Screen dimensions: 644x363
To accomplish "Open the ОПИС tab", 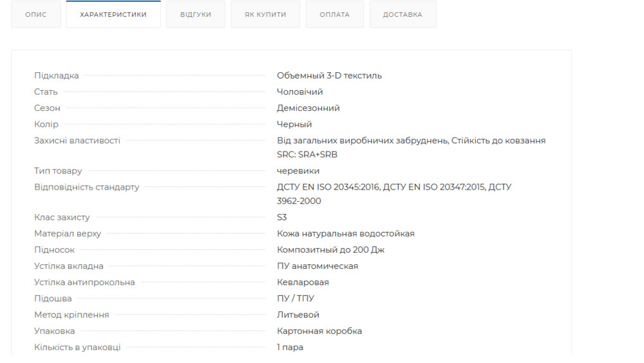I will tap(36, 14).
